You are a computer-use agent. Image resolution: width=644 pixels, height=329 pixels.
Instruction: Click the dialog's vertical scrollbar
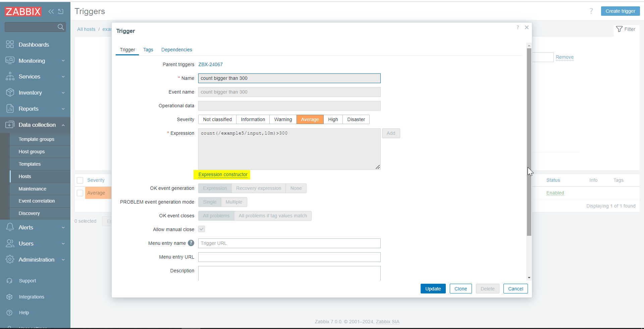(x=529, y=141)
